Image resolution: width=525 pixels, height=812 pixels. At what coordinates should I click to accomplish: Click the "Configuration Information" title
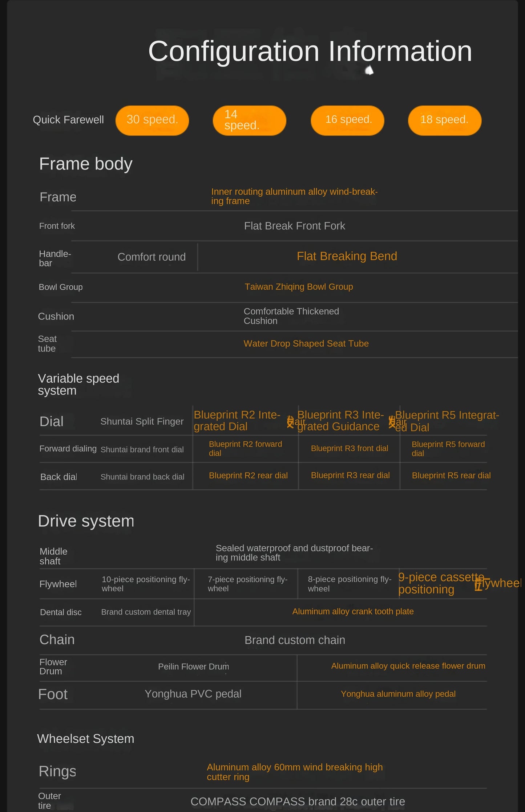point(310,51)
